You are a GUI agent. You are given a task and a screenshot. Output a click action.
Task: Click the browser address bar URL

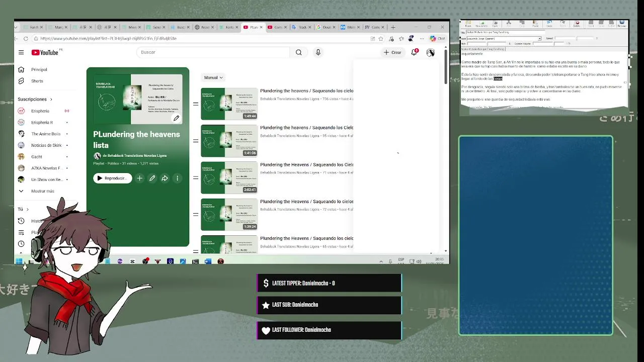click(x=108, y=38)
